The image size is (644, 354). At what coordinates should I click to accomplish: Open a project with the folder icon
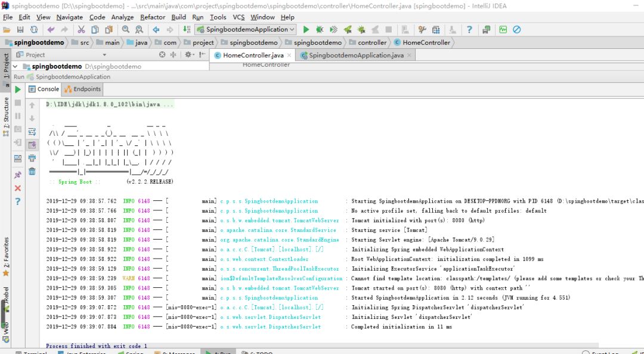[x=7, y=30]
